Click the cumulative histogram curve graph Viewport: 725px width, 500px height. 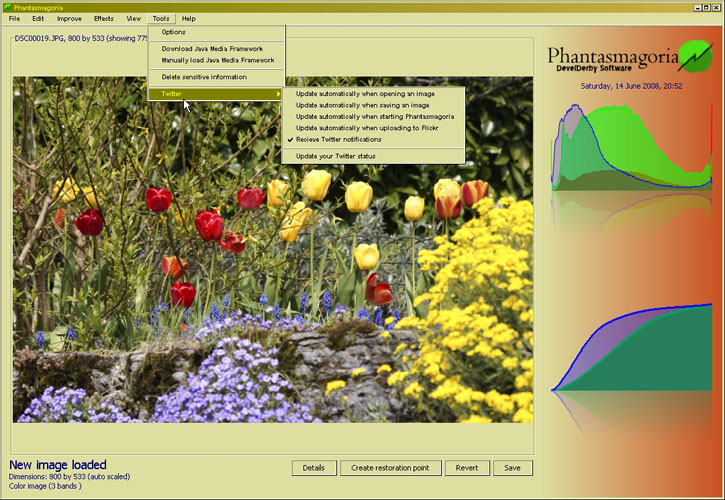[x=631, y=347]
